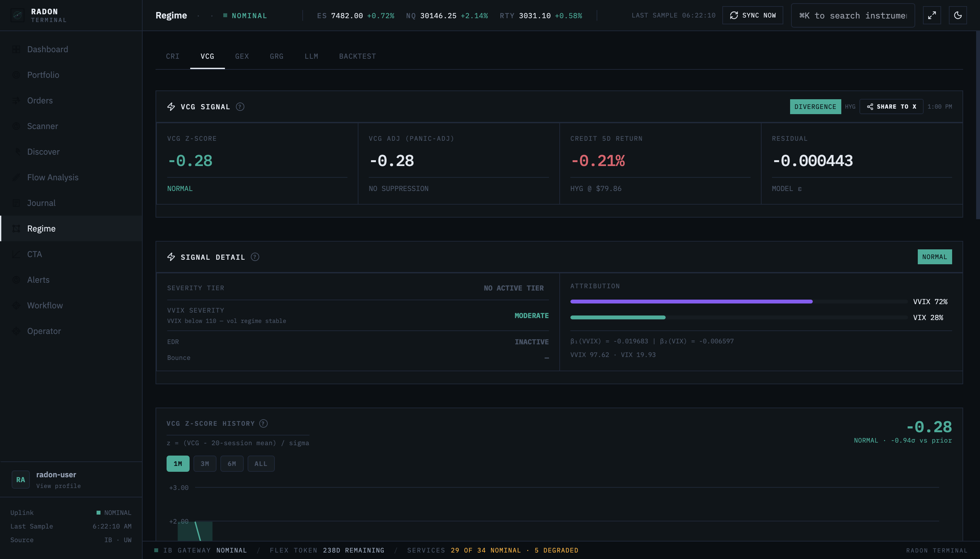Open help for VCG Signal
The width and height of the screenshot is (980, 559).
(240, 107)
